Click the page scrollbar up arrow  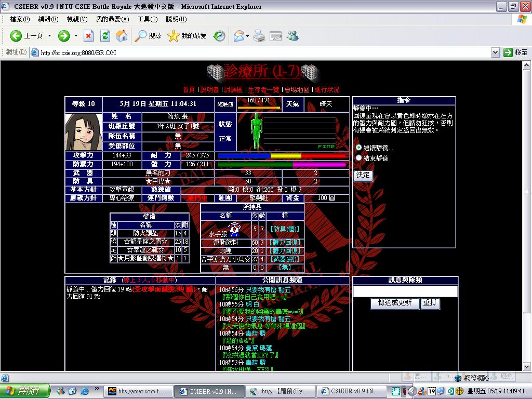527,65
